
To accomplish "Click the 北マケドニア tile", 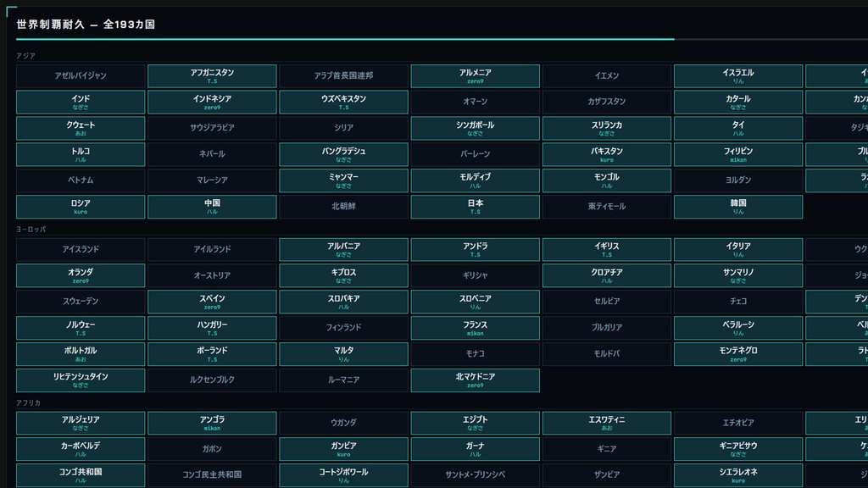I will [x=475, y=380].
